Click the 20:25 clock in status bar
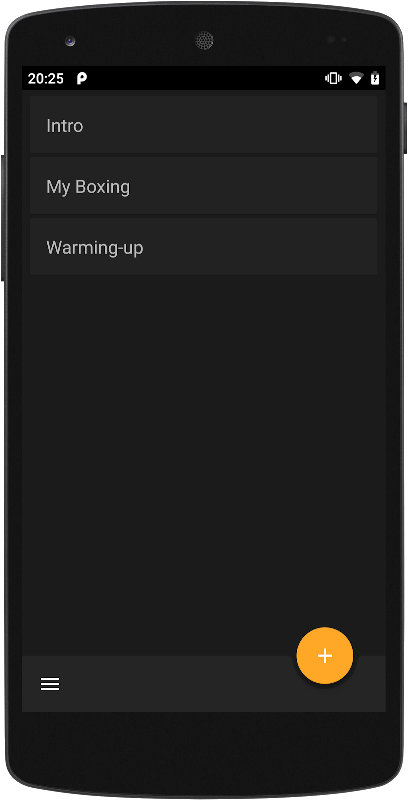408x800 pixels. pos(45,79)
